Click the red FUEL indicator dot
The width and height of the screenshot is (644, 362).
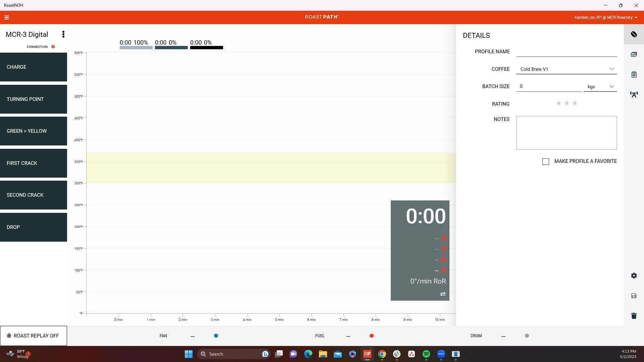(x=372, y=336)
